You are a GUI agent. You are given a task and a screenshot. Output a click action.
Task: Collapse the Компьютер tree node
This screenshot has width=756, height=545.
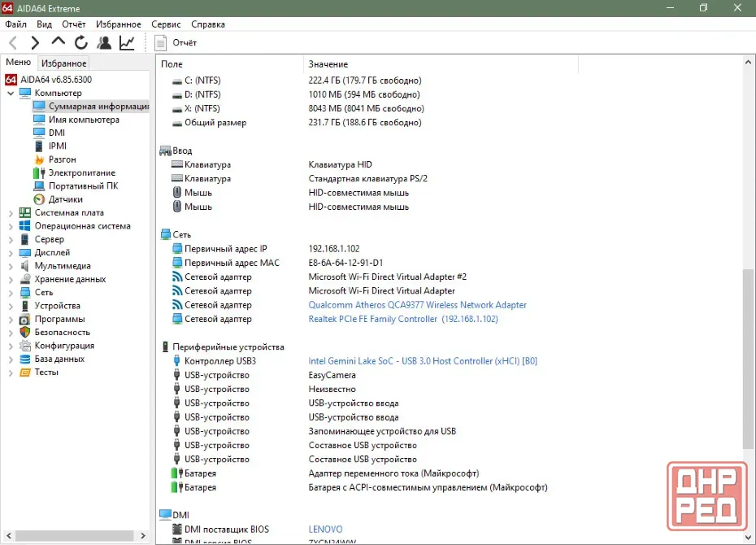[11, 93]
